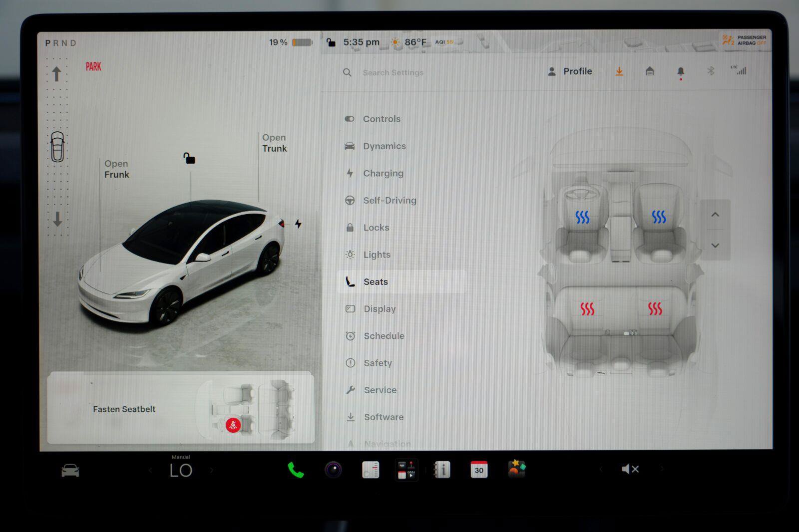The height and width of the screenshot is (532, 799).
Task: Tap the PARK indicator
Action: coord(93,66)
